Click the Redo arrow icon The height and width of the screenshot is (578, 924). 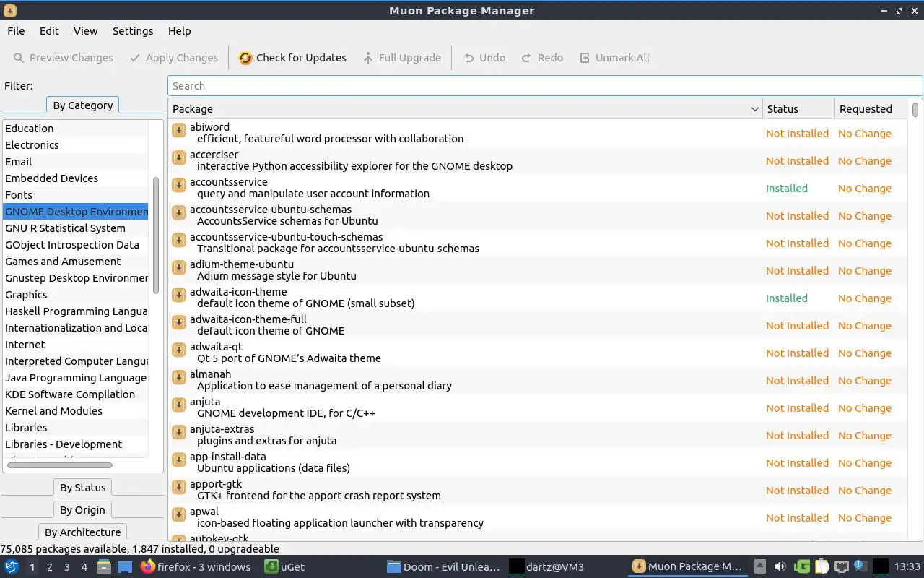point(526,58)
